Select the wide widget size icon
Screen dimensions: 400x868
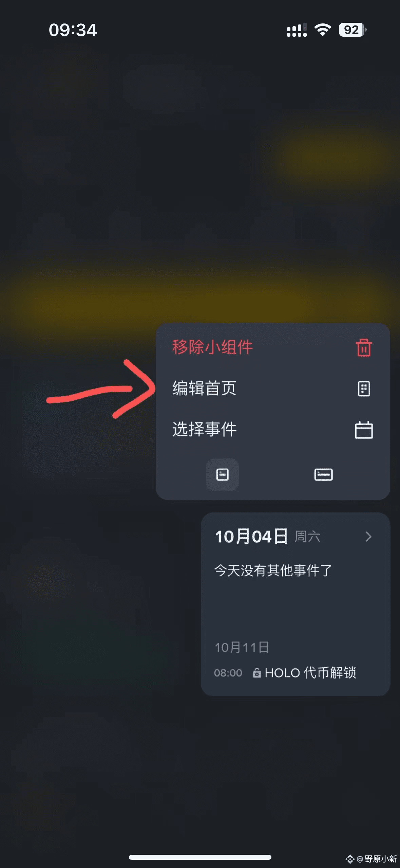click(323, 474)
